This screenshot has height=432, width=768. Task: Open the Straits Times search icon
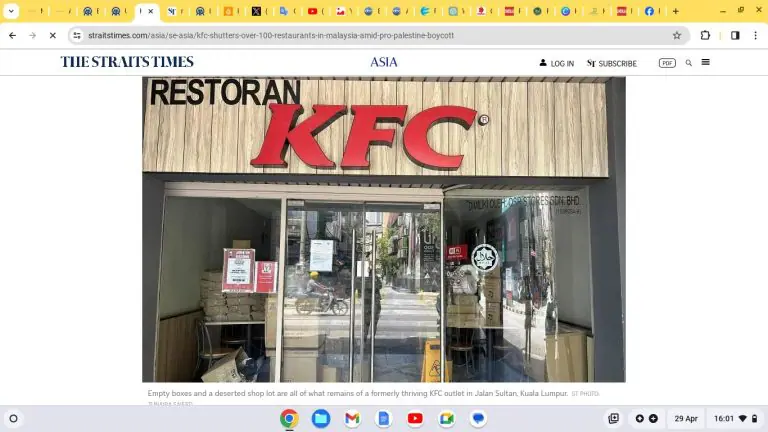(x=689, y=63)
